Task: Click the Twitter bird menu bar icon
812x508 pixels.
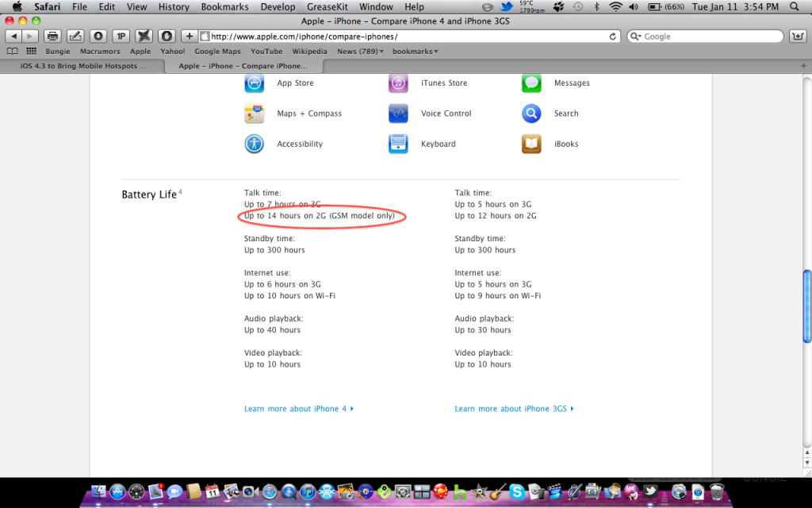Action: (x=507, y=6)
